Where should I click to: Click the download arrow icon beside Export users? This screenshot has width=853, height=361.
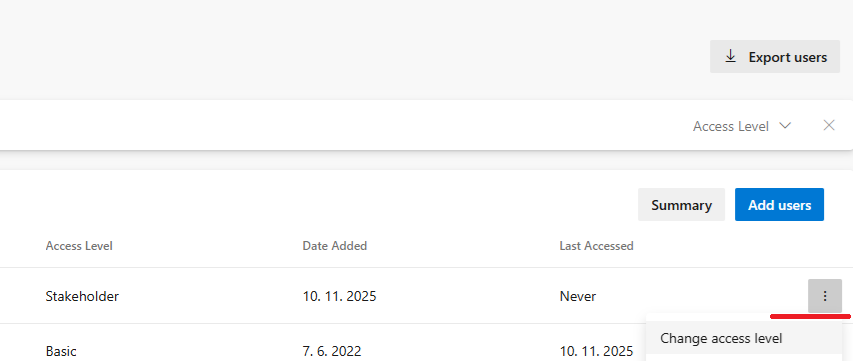coord(731,57)
